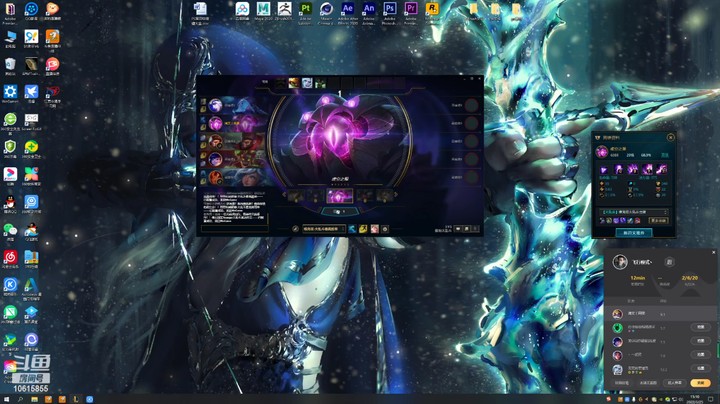Viewport: 720px width, 404px height.
Task: Click the third teammate's red-haired champion portrait
Action: coord(215,141)
